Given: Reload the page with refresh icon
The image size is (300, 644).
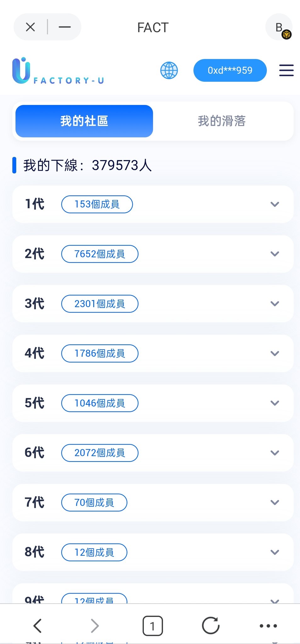Looking at the screenshot, I should 211,625.
